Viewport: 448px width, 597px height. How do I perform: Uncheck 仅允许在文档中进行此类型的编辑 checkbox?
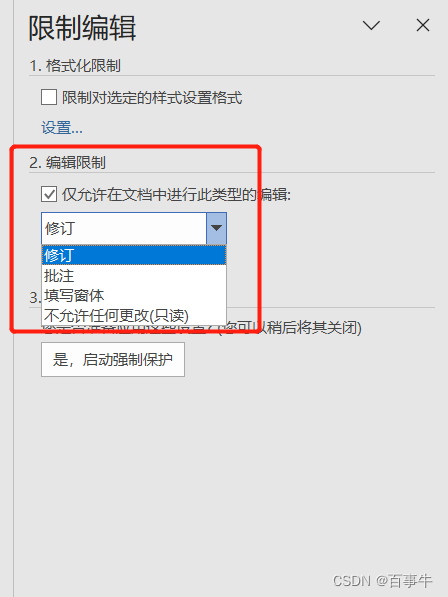coord(49,194)
